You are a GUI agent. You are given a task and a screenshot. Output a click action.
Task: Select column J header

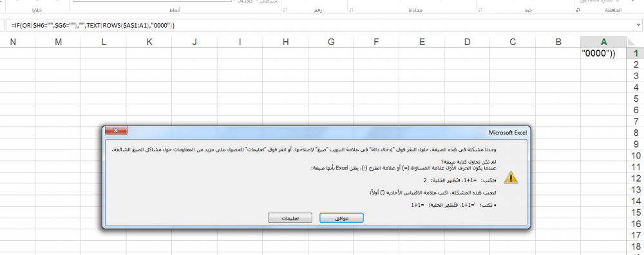tap(194, 41)
